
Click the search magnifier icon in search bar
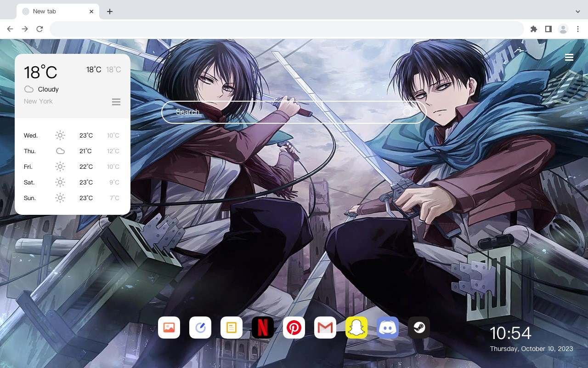click(x=407, y=112)
